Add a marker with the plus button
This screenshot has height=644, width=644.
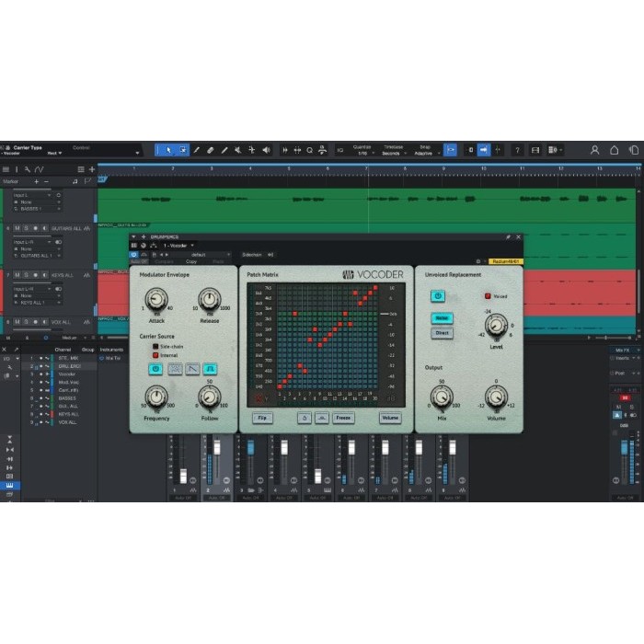[x=37, y=181]
